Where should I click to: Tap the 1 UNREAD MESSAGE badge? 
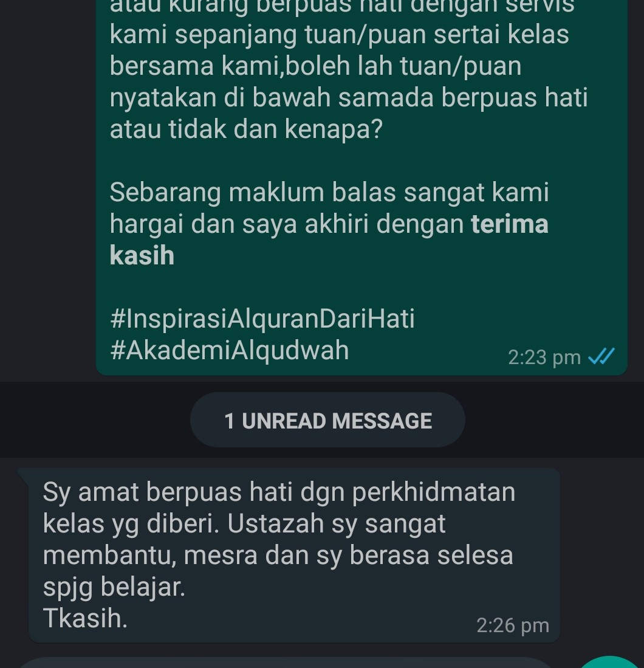coord(327,420)
